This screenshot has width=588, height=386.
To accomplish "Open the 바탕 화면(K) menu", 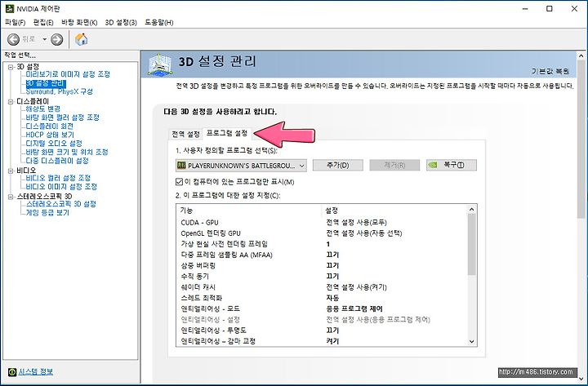I will point(79,23).
